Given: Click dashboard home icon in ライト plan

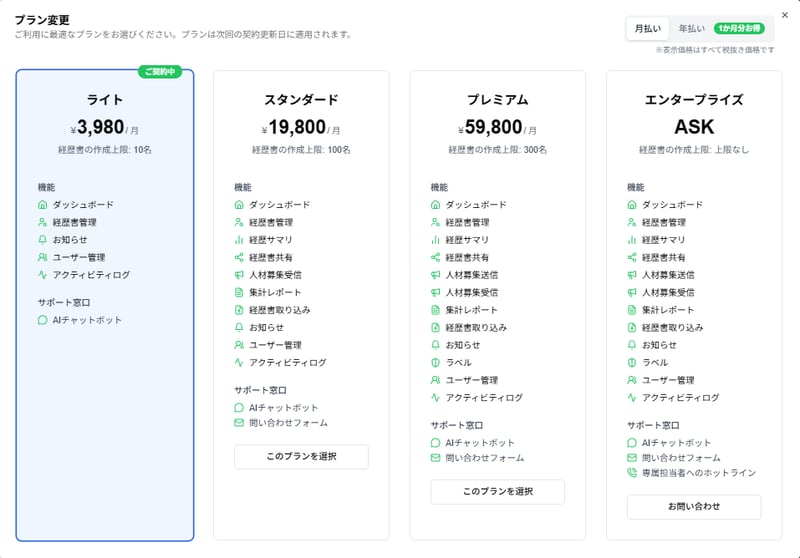Looking at the screenshot, I should tap(42, 205).
